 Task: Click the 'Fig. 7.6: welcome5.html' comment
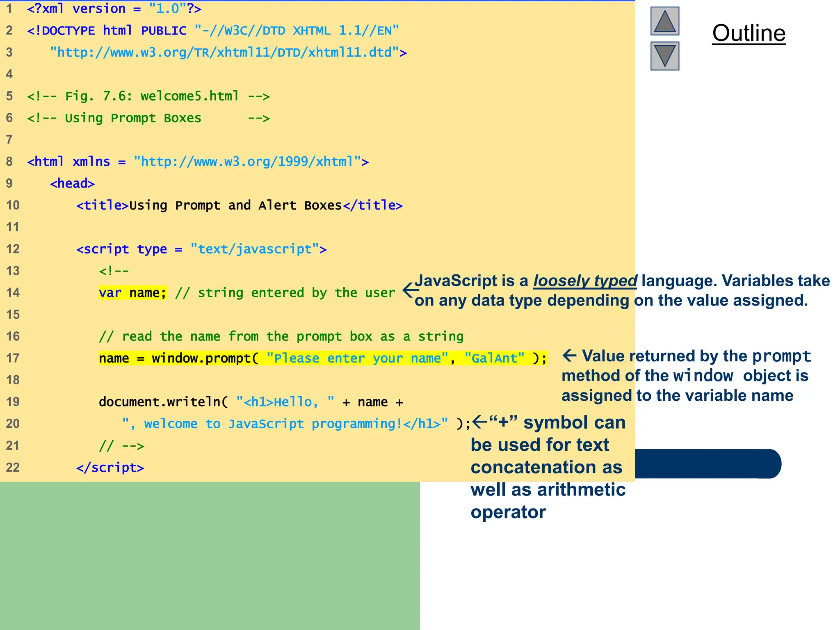point(148,96)
